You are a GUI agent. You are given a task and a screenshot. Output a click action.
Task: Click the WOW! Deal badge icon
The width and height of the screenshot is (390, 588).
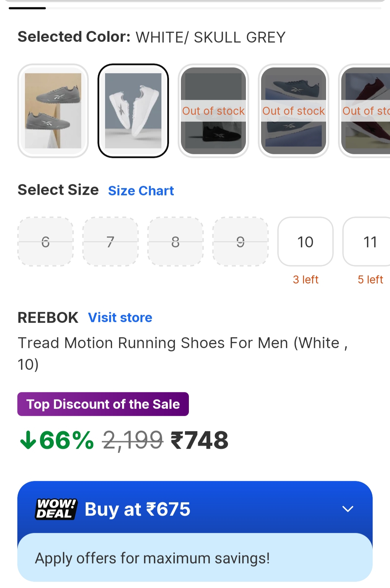56,509
